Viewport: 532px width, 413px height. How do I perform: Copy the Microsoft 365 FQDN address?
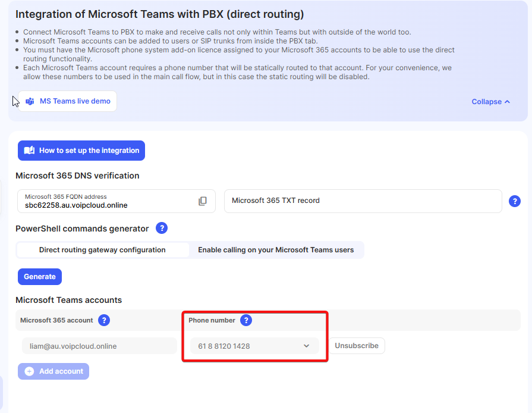(x=203, y=201)
